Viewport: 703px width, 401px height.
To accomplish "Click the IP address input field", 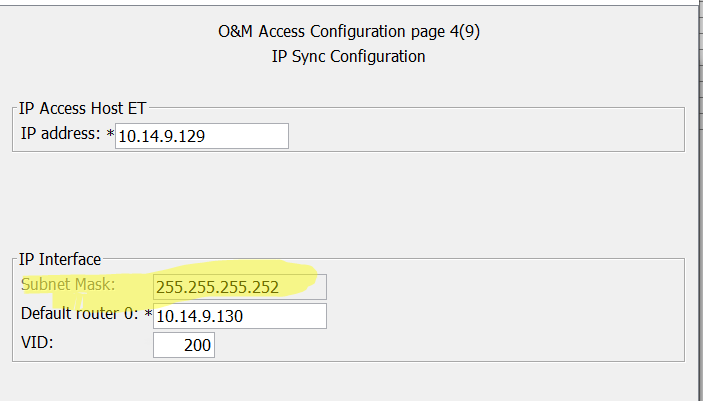I will coord(202,136).
